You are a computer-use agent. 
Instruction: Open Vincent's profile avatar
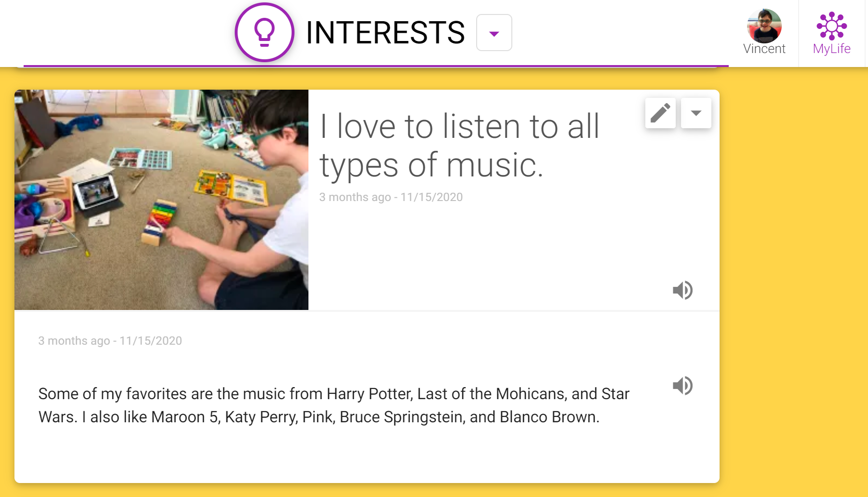764,26
